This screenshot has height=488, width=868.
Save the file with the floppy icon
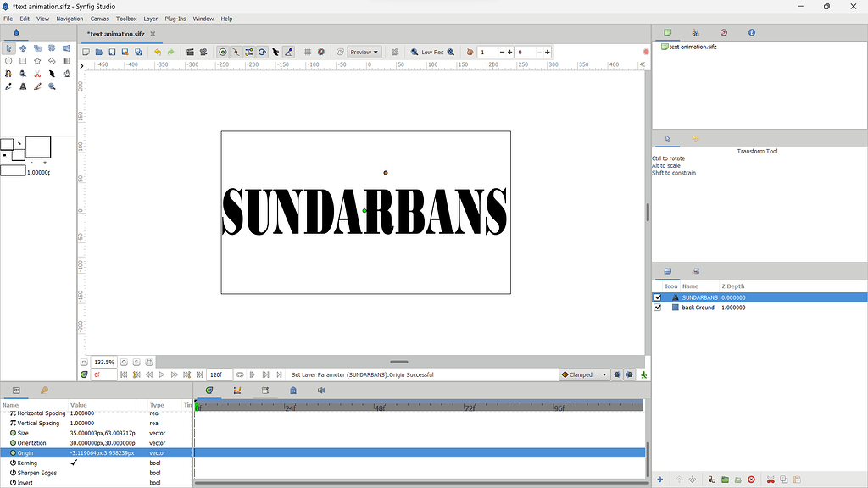click(x=112, y=52)
